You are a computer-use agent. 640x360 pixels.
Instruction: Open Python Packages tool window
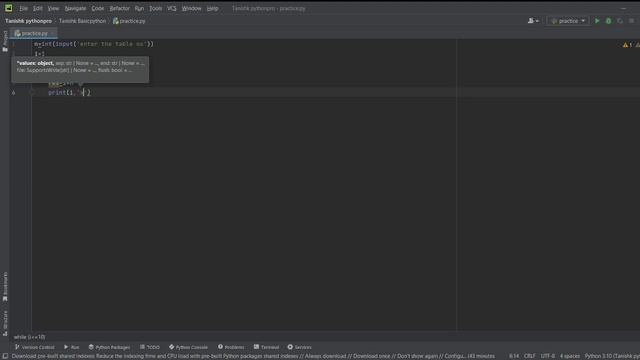[x=109, y=347]
